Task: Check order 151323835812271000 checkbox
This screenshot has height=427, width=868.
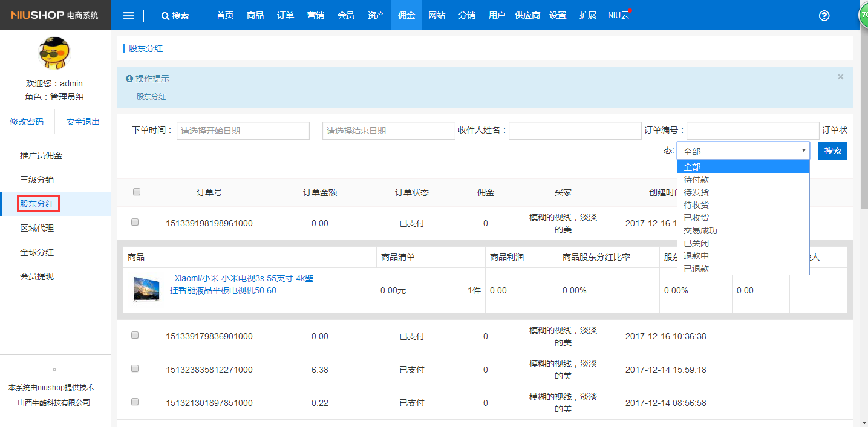Action: (x=135, y=368)
